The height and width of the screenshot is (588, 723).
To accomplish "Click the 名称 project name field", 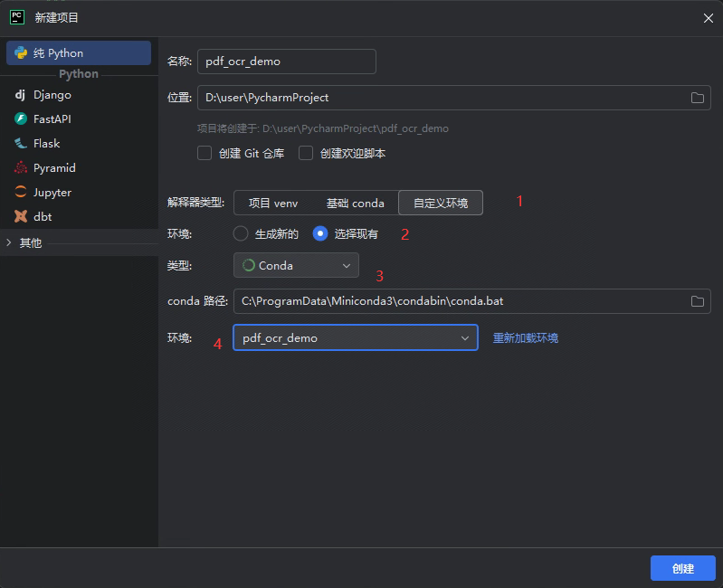I will pyautogui.click(x=286, y=62).
